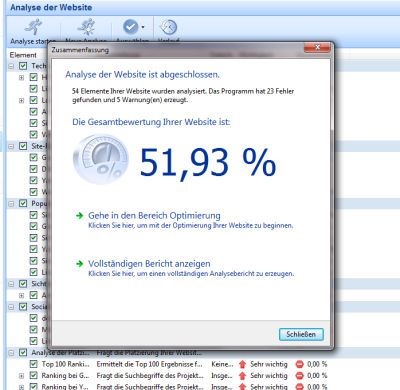400x390 pixels.
Task: Open Vollständigen Bericht anzeigen link
Action: (x=149, y=264)
